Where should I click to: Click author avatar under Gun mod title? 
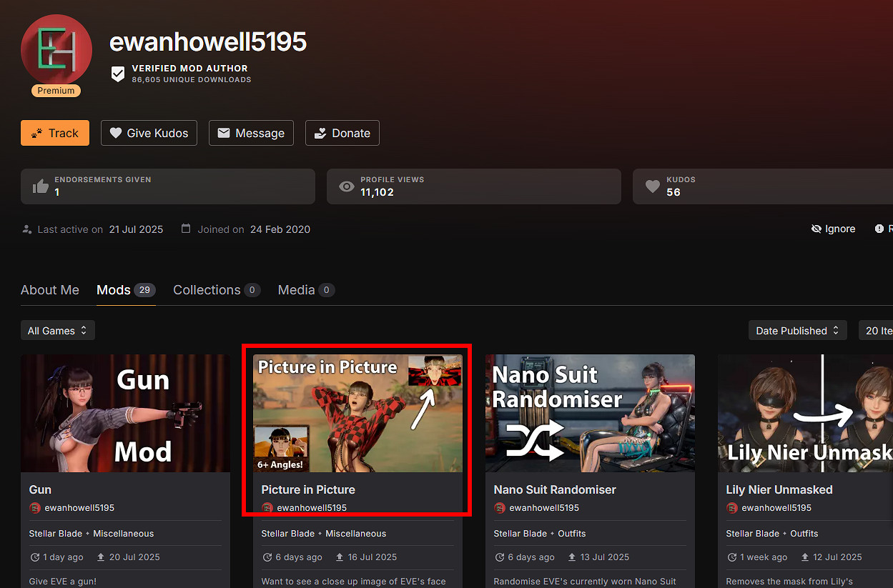pyautogui.click(x=34, y=508)
